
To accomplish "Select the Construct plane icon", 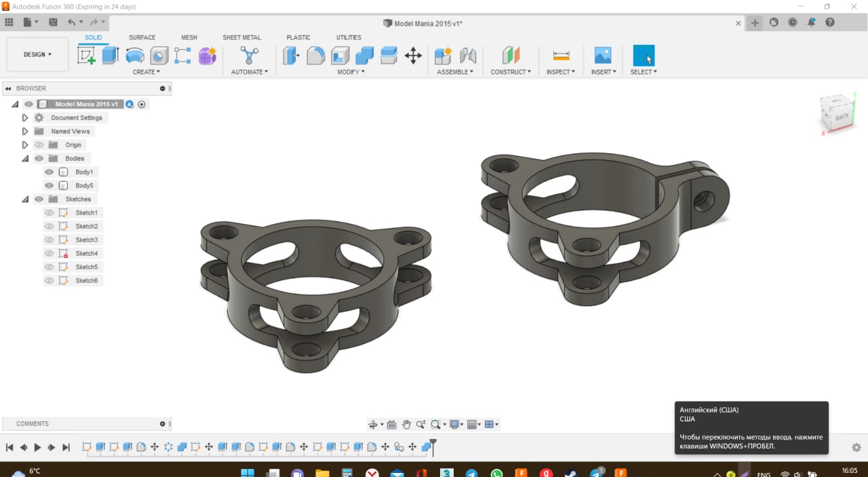I will pos(511,56).
